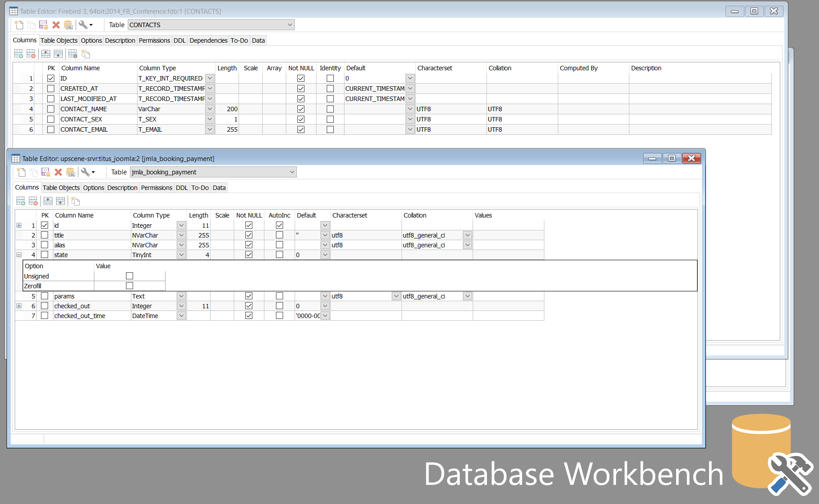Enable the Unsigned option checkbox
Image resolution: width=819 pixels, height=504 pixels.
point(130,276)
